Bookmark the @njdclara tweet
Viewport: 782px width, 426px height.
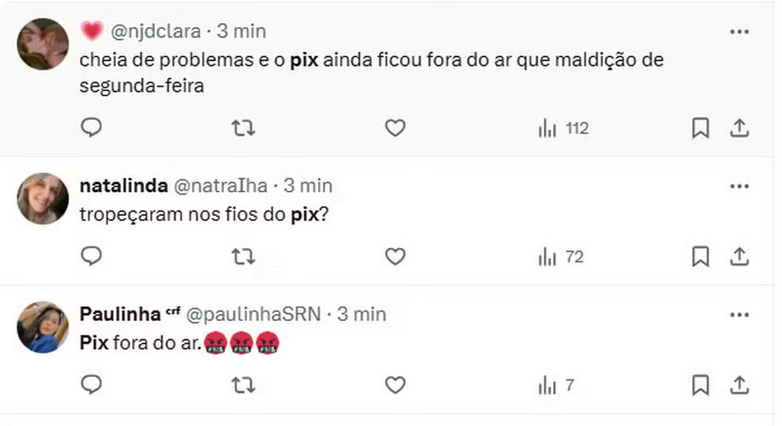[x=701, y=127]
